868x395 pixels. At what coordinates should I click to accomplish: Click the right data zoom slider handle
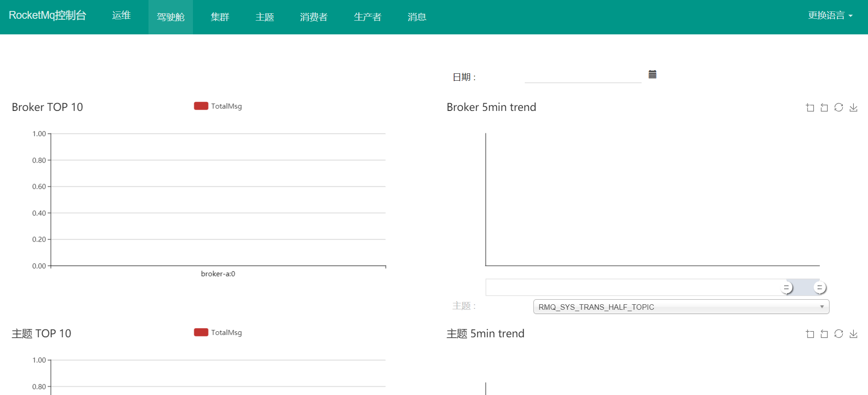820,288
